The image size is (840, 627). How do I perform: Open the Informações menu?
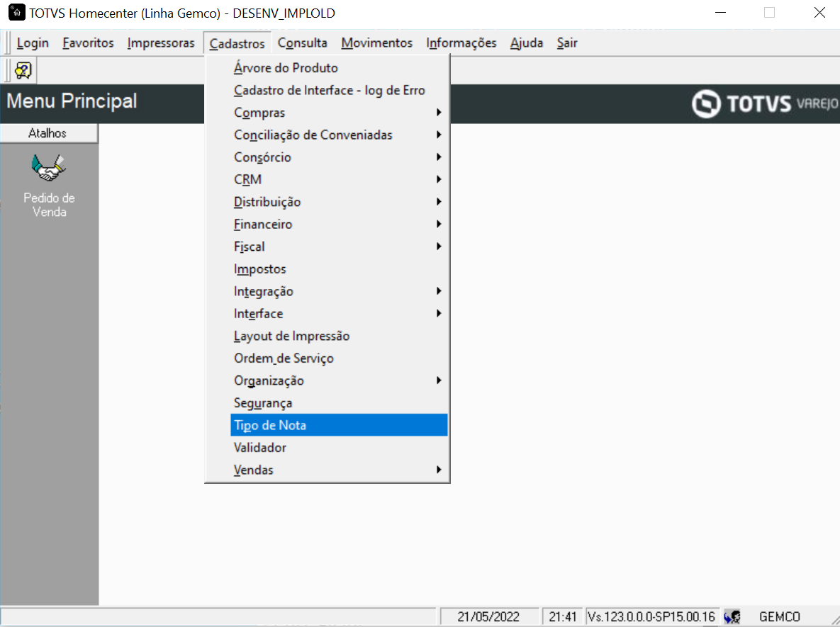click(x=461, y=43)
